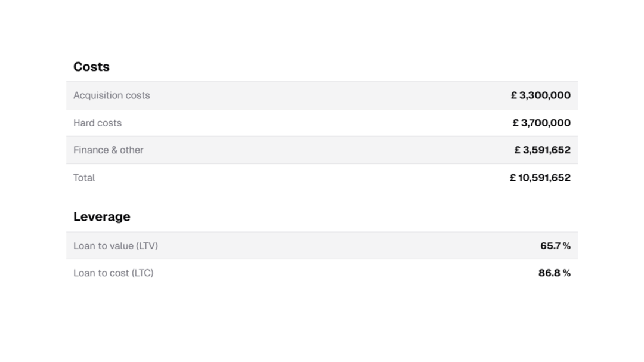Click the Total row middle area

coord(322,178)
